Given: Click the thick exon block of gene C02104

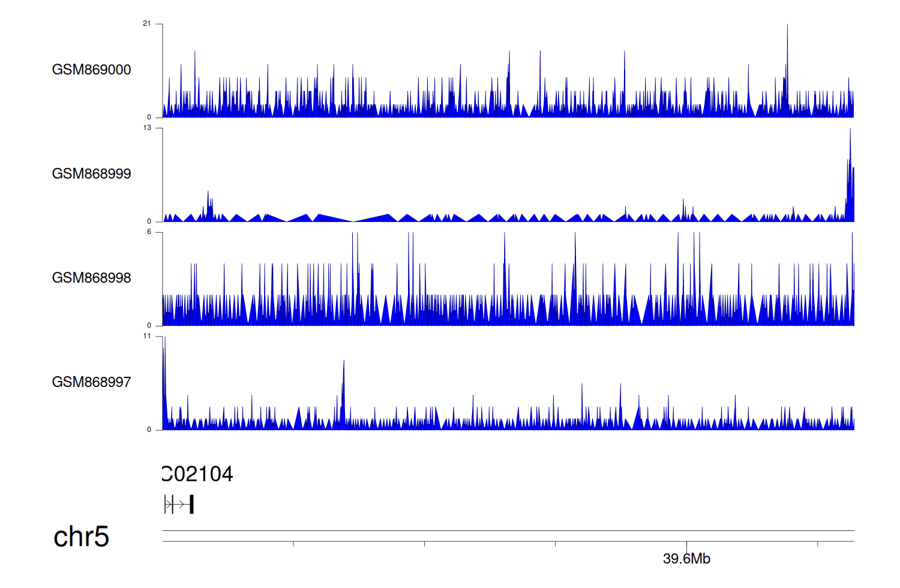Looking at the screenshot, I should (x=191, y=505).
